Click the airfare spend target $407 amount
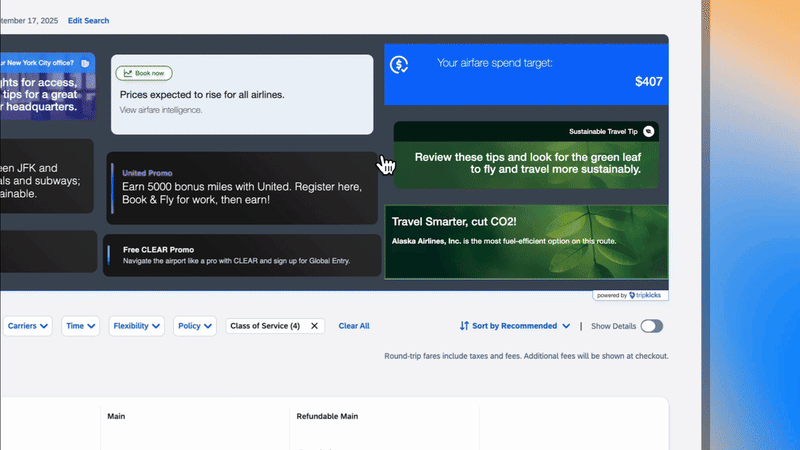Image resolution: width=800 pixels, height=450 pixels. point(648,82)
